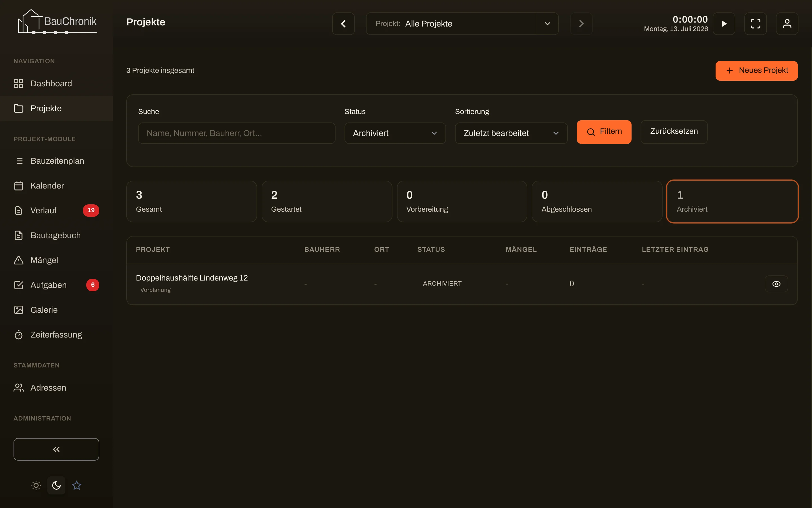Image resolution: width=812 pixels, height=508 pixels.
Task: Click the Aufgaben checkbox icon
Action: pos(18,285)
